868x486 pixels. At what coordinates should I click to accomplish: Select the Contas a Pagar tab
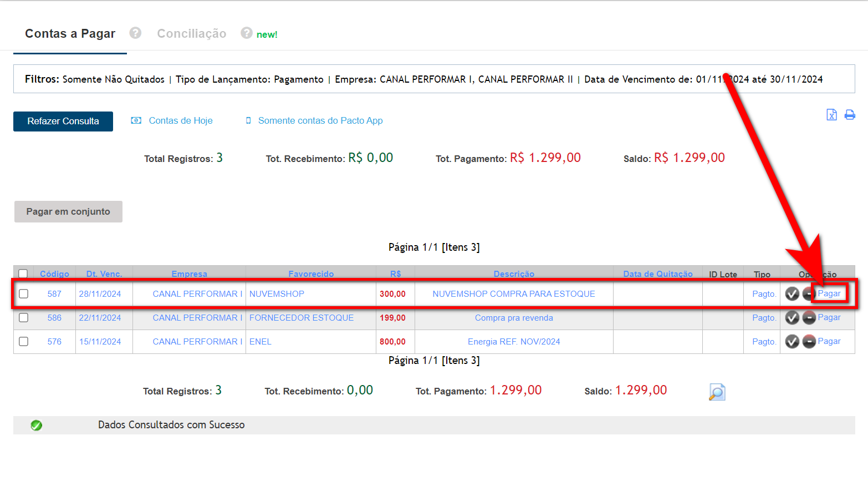click(x=70, y=34)
